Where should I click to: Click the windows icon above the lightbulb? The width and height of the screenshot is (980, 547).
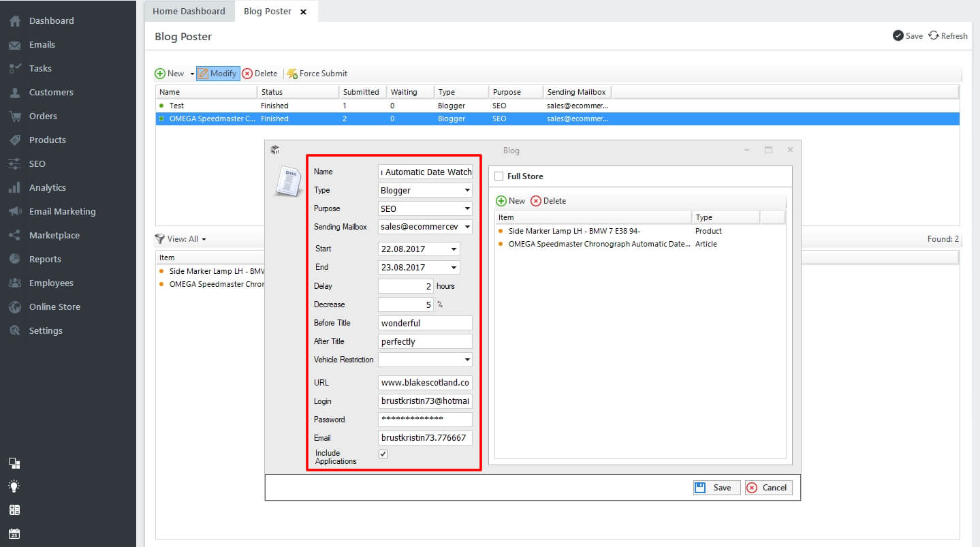14,463
